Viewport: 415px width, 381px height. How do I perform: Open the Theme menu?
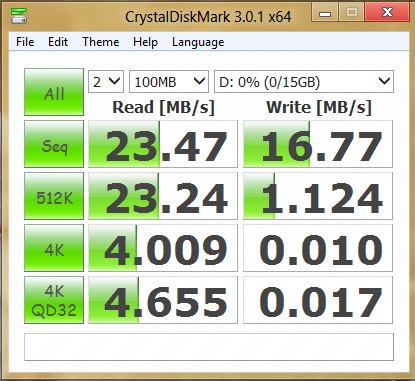pos(101,42)
